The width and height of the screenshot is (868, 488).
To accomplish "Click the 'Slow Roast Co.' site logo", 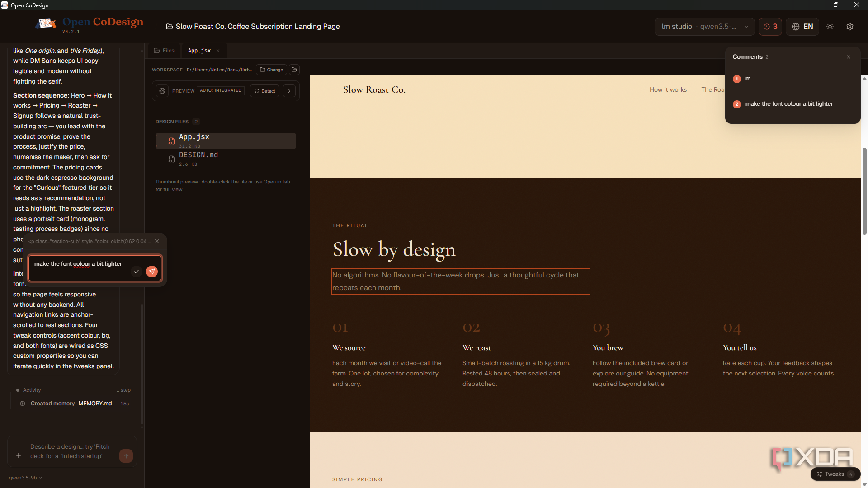I will pyautogui.click(x=374, y=89).
